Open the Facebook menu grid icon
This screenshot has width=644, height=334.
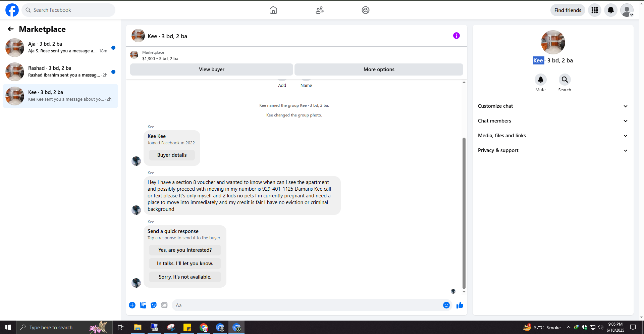tap(595, 10)
